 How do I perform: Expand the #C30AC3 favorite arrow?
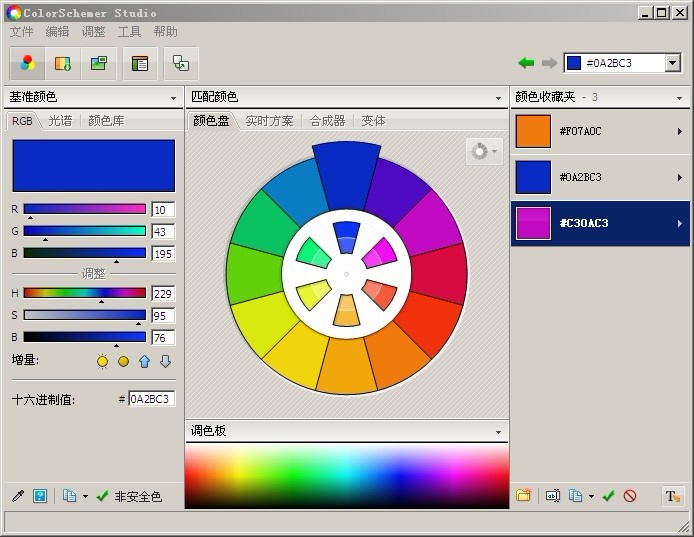click(679, 224)
